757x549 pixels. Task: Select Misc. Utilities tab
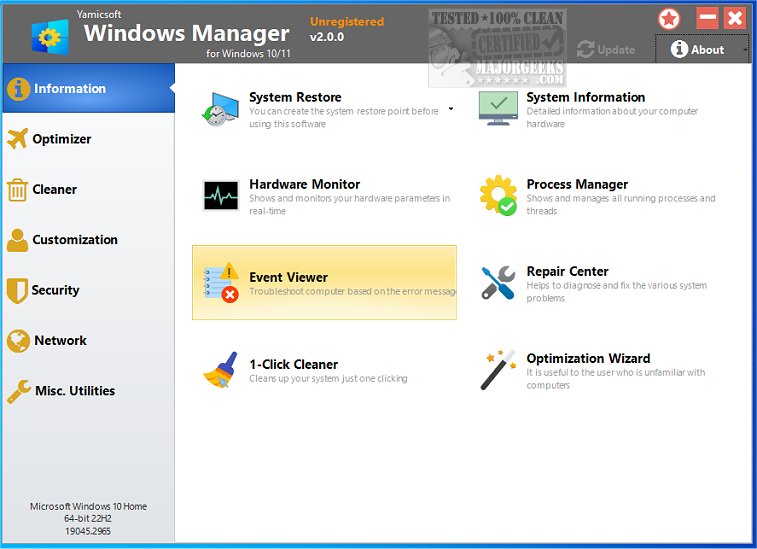pos(73,391)
